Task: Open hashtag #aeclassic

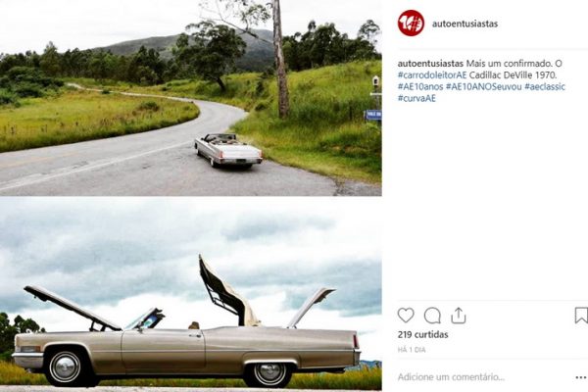Action: tap(545, 86)
